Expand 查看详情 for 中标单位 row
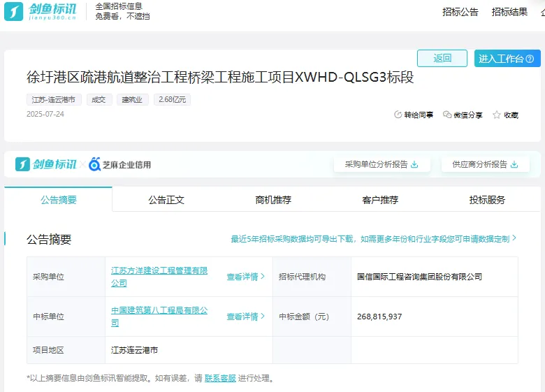Screen dimensions: 545x392 pyautogui.click(x=246, y=317)
